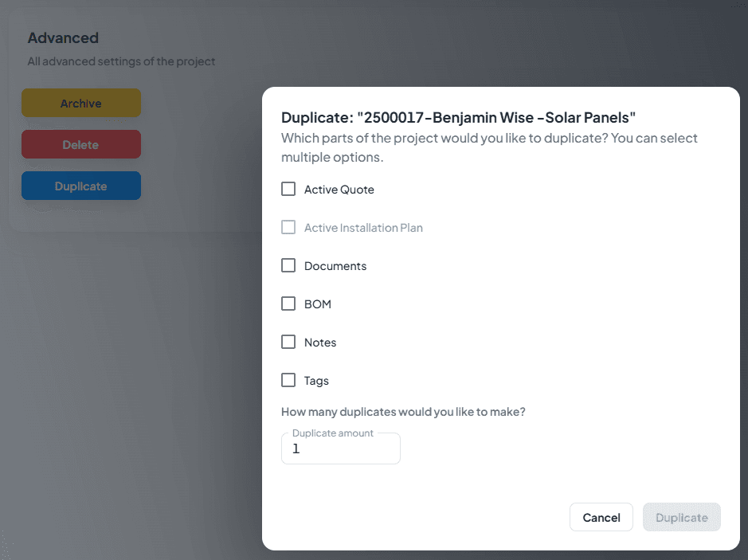748x560 pixels.
Task: Click the yellow Archive button
Action: tap(81, 104)
